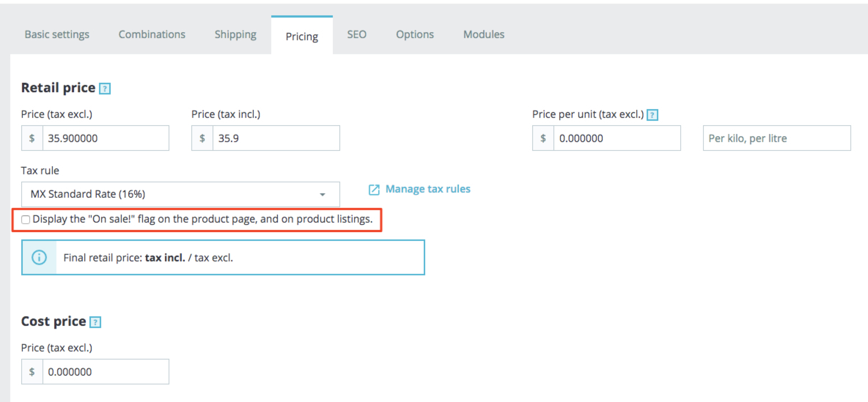Click the Cost price tax excl. input
Screen dimensions: 868x402
coord(105,372)
